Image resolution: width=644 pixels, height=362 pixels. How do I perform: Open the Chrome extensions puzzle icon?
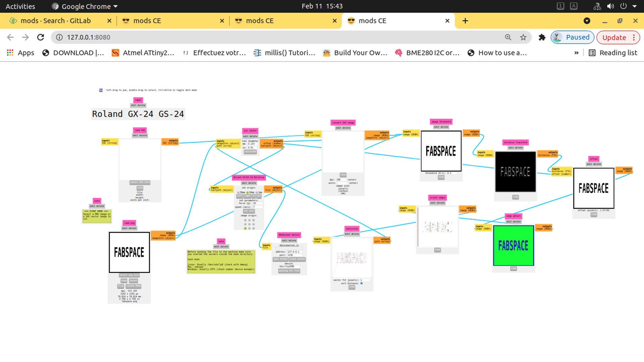click(542, 37)
